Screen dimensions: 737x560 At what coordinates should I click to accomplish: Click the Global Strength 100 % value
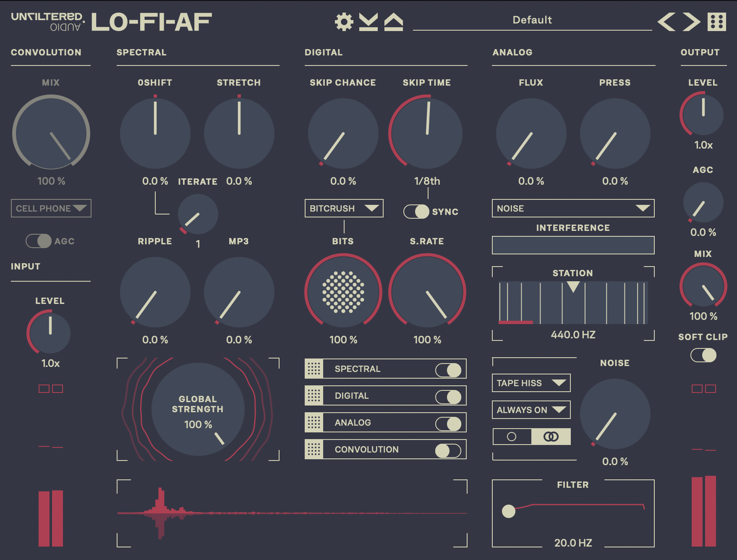pos(198,424)
